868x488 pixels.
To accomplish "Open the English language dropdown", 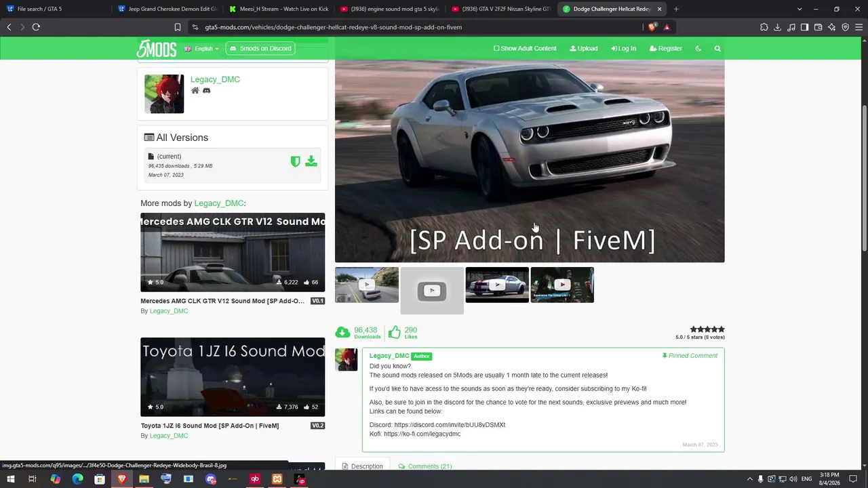I will tap(201, 49).
